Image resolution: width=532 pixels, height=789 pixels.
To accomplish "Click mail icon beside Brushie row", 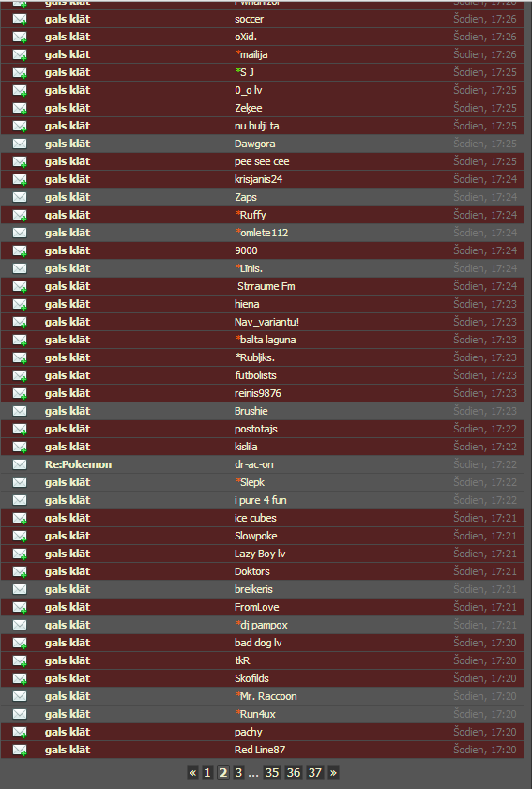I will coord(20,411).
